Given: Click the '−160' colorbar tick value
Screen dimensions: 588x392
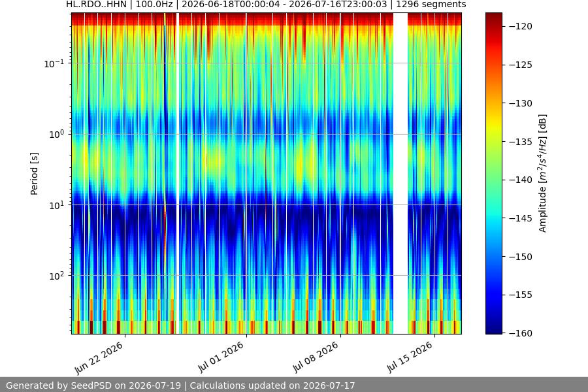Looking at the screenshot, I should pos(521,333).
